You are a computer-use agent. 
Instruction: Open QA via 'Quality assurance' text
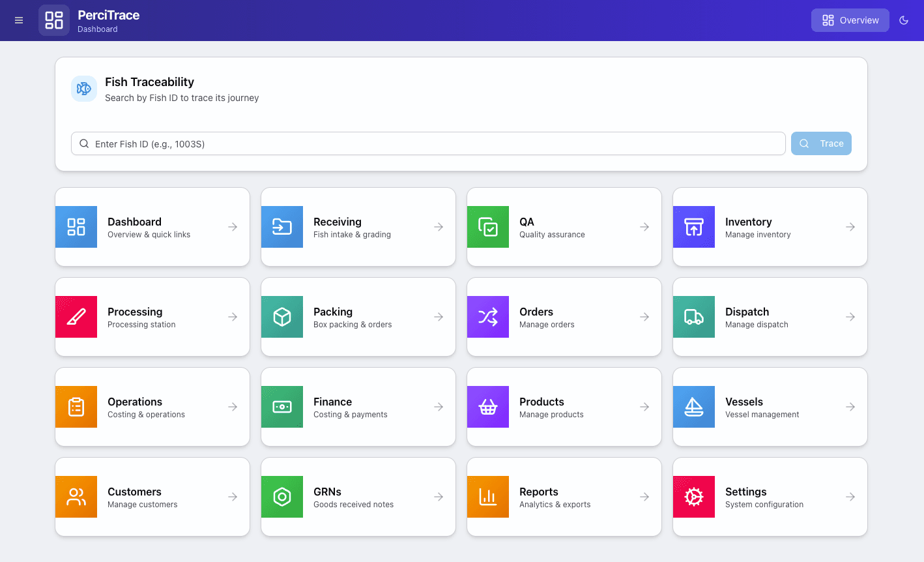click(x=552, y=235)
